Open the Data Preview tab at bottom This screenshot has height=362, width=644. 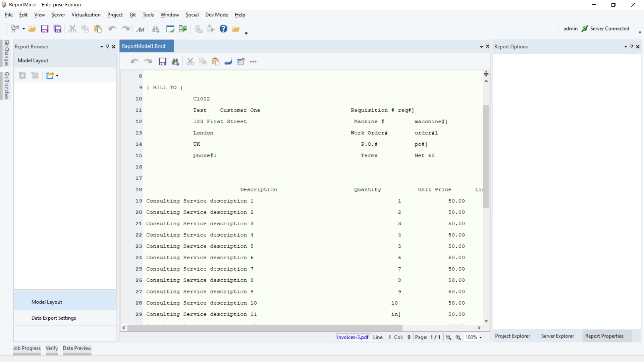[77, 348]
